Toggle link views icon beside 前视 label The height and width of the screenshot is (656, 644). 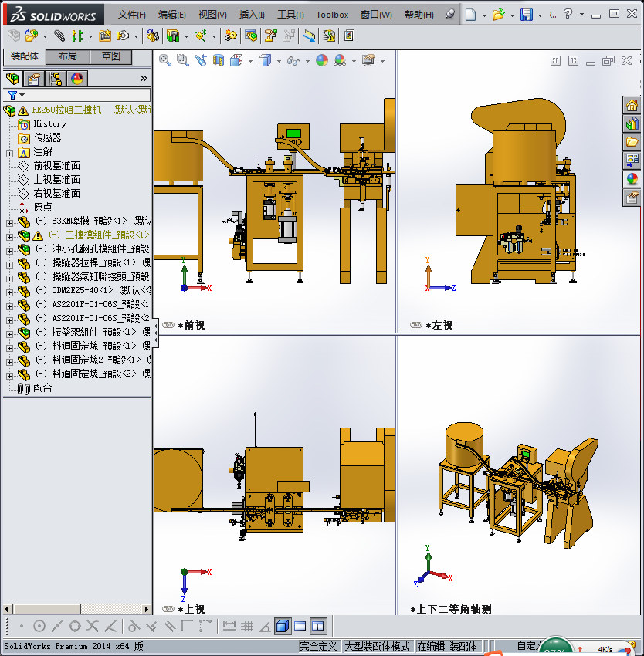(x=168, y=325)
